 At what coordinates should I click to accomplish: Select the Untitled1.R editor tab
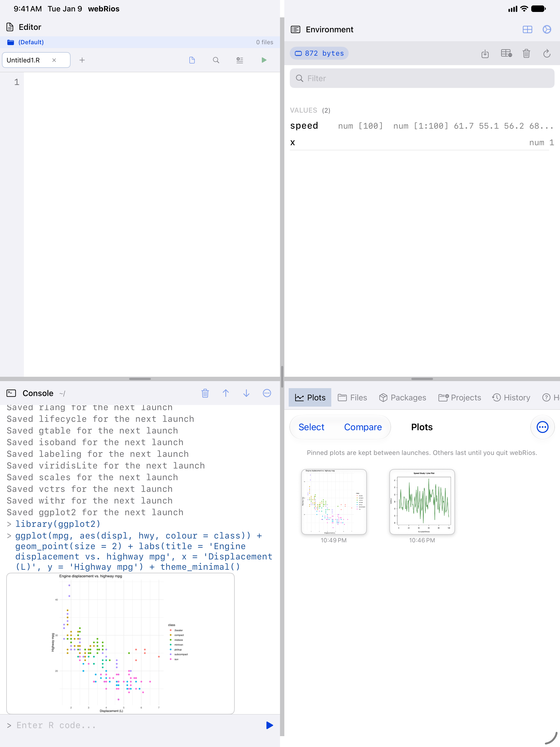[36, 60]
